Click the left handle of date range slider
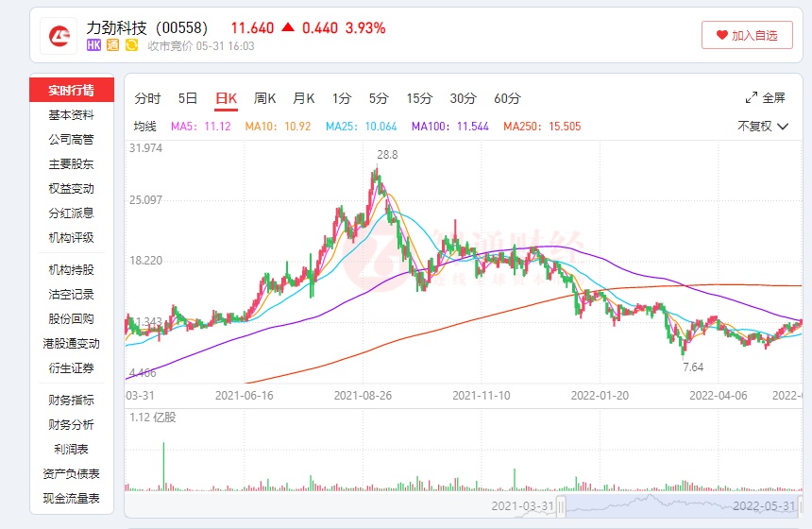812x529 pixels. [559, 507]
